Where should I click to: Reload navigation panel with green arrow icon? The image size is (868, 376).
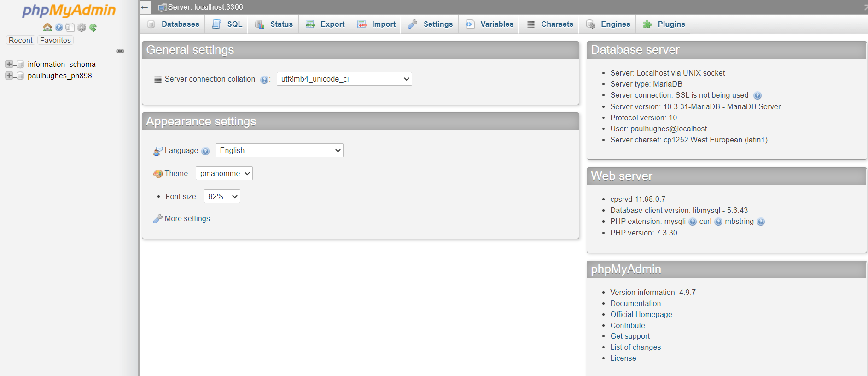pyautogui.click(x=93, y=27)
